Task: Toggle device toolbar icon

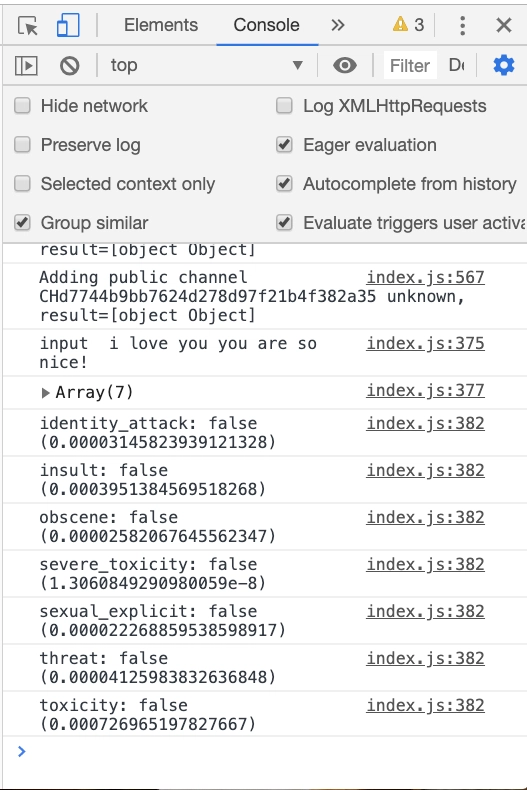Action: tap(68, 25)
